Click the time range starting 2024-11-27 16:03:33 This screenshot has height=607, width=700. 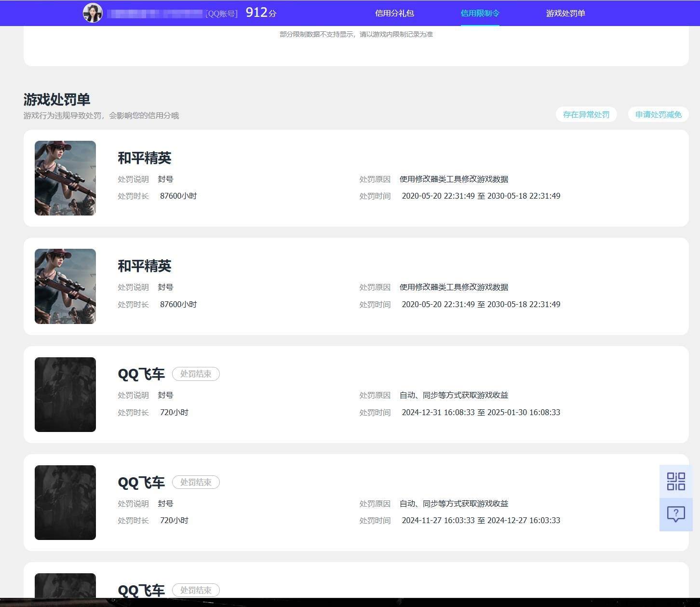point(481,520)
